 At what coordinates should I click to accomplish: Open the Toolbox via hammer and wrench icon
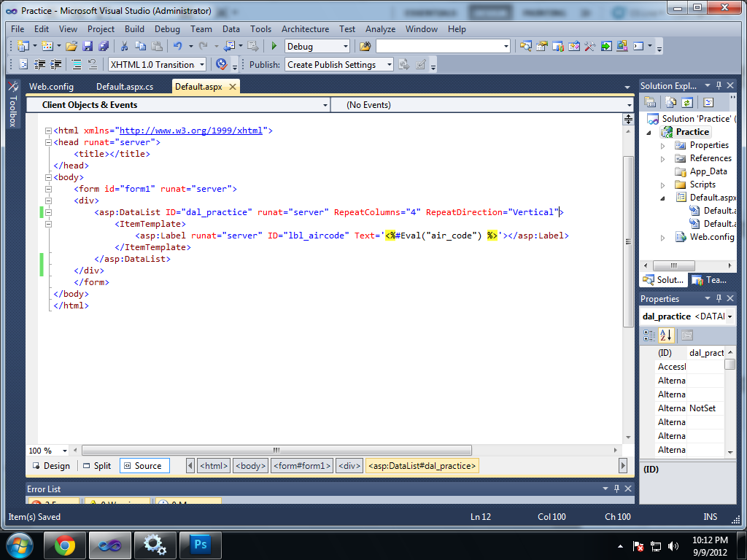tap(589, 46)
